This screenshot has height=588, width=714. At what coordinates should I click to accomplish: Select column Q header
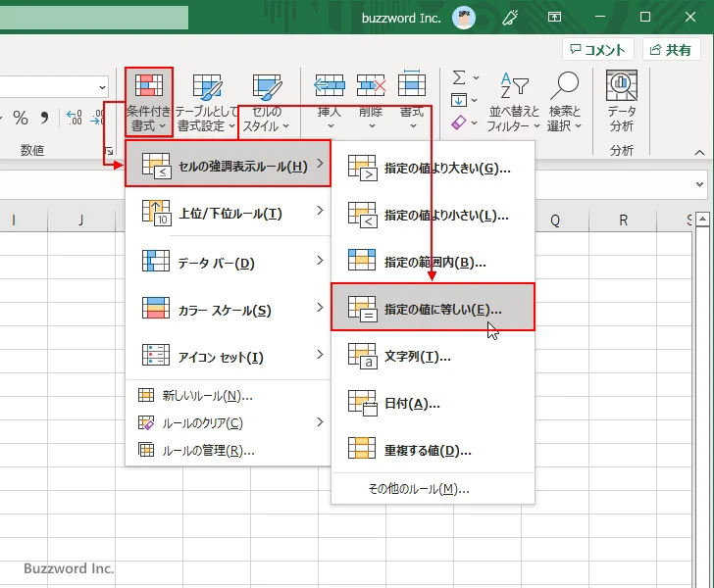(x=555, y=220)
